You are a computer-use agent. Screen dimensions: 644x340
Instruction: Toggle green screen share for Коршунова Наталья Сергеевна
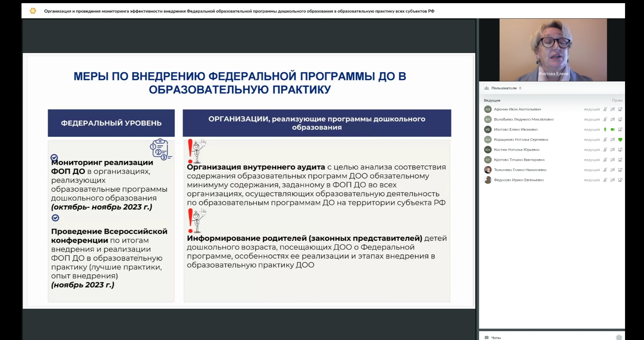(x=620, y=140)
